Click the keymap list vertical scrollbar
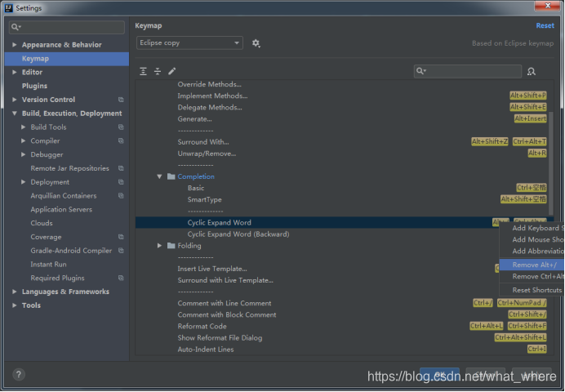 tap(550, 163)
